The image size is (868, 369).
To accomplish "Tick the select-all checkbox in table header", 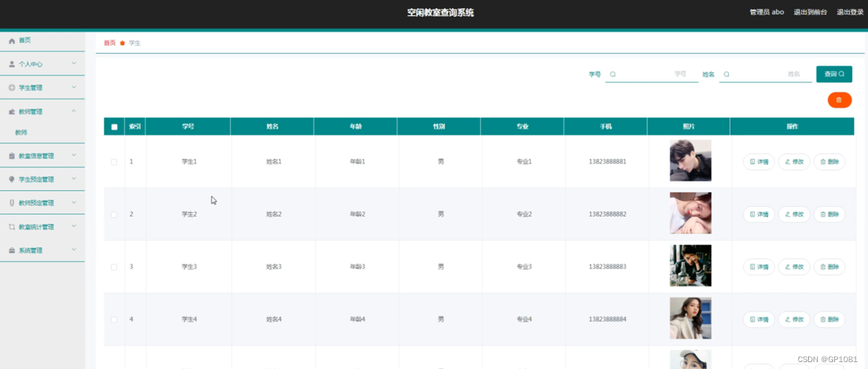I will click(x=114, y=127).
